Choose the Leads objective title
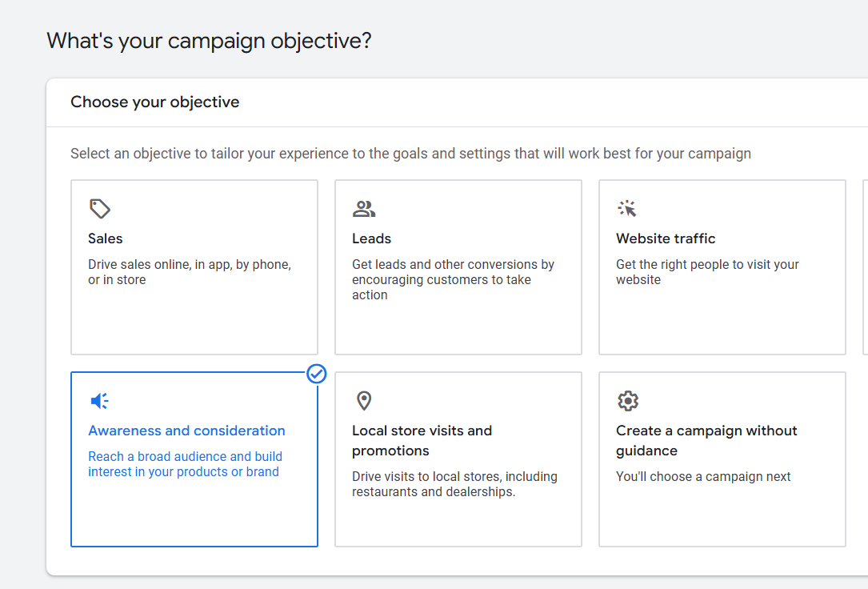 [x=371, y=238]
